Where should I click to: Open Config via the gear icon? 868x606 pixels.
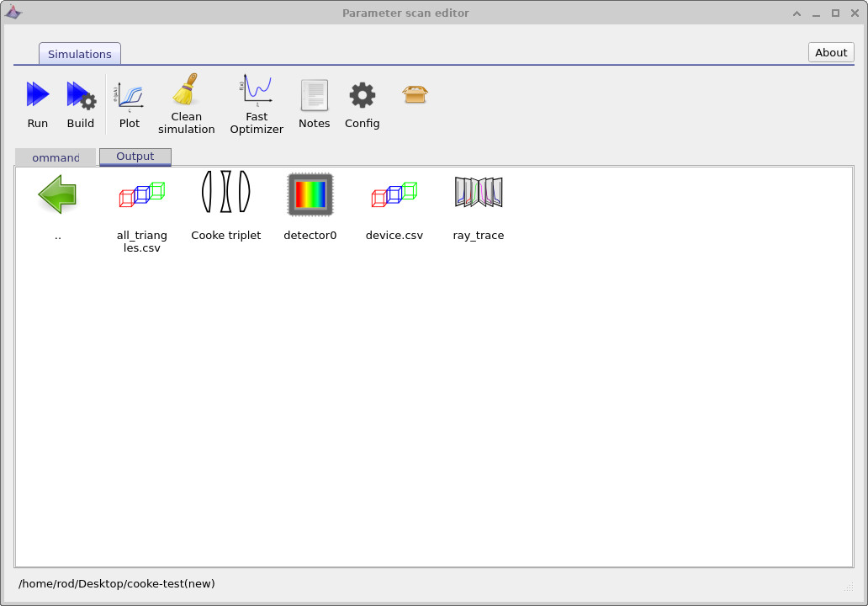[x=362, y=94]
